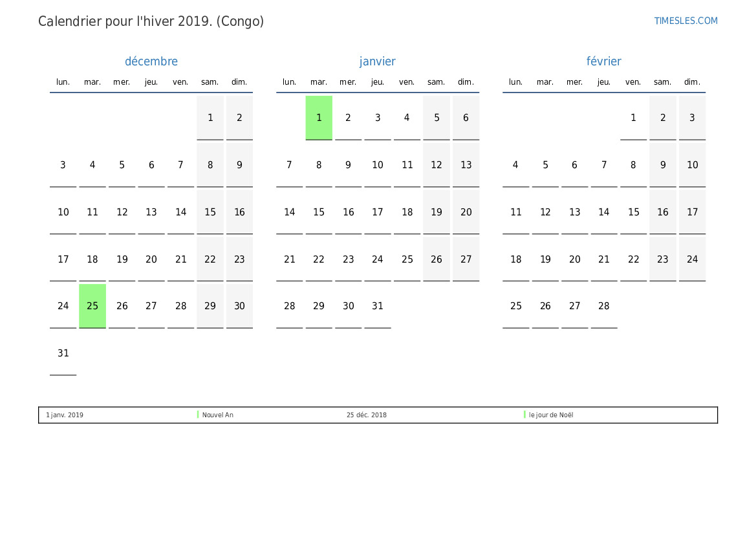Click the highlighted December 25 holiday

pyautogui.click(x=92, y=306)
